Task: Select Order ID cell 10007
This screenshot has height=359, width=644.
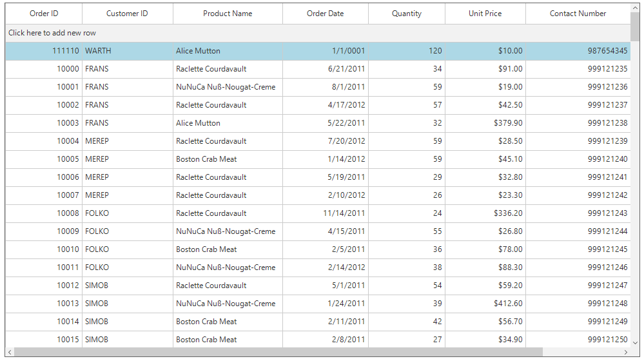Action: 44,195
